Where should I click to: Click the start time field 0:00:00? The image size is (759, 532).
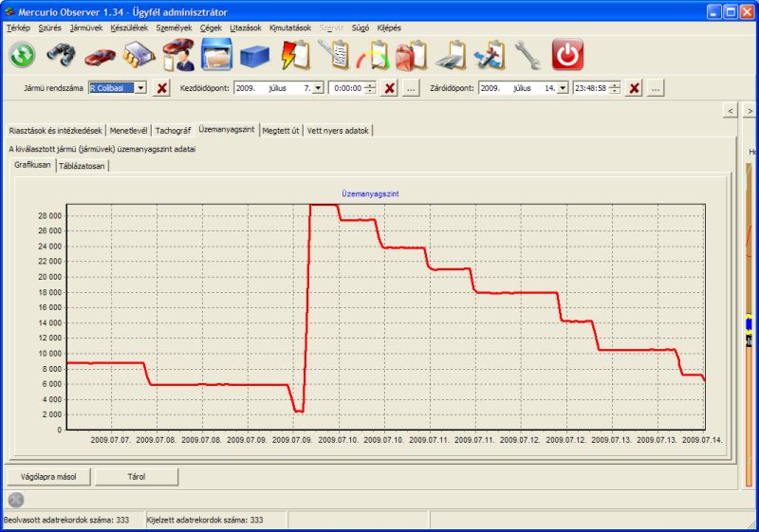point(344,88)
